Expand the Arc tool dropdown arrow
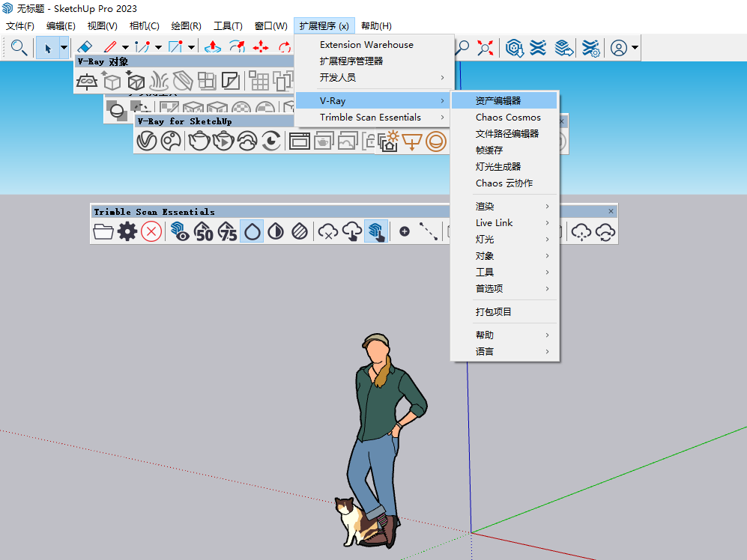This screenshot has height=560, width=747. (x=158, y=48)
